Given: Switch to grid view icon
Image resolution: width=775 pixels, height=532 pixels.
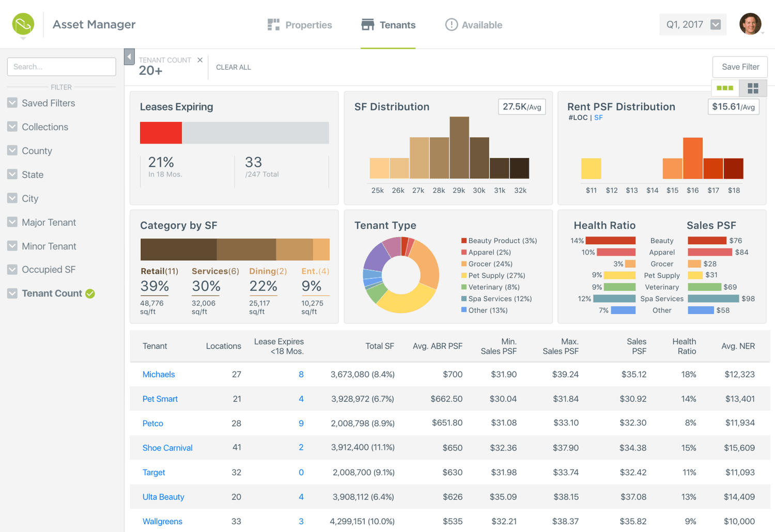Looking at the screenshot, I should click(753, 88).
